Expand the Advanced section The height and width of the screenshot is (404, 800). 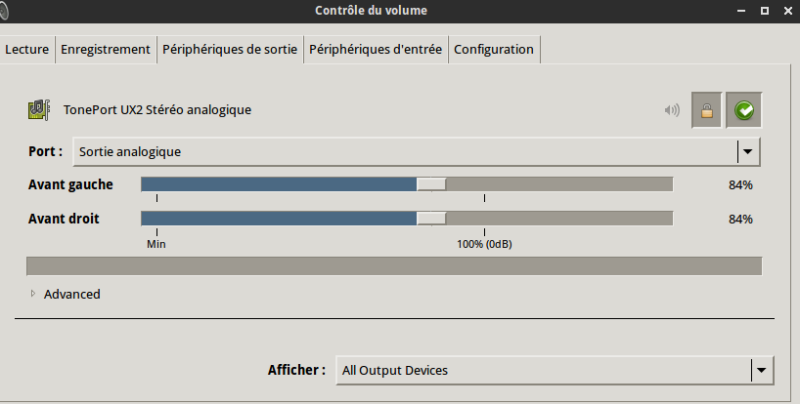click(33, 294)
